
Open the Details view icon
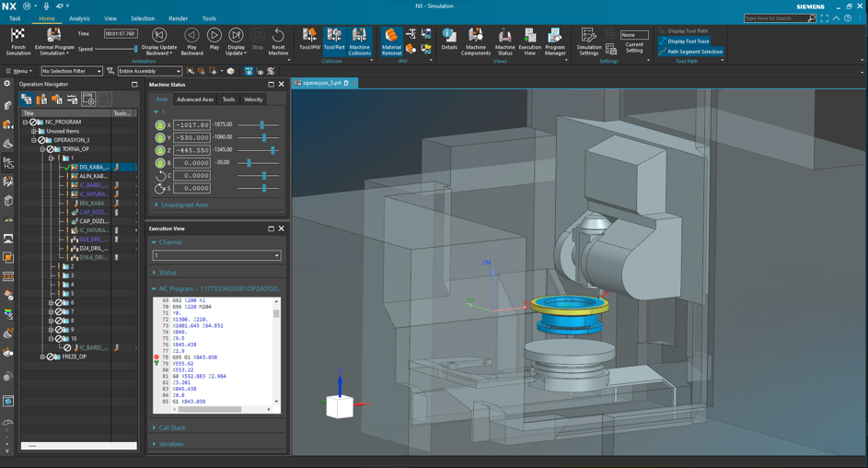[449, 35]
